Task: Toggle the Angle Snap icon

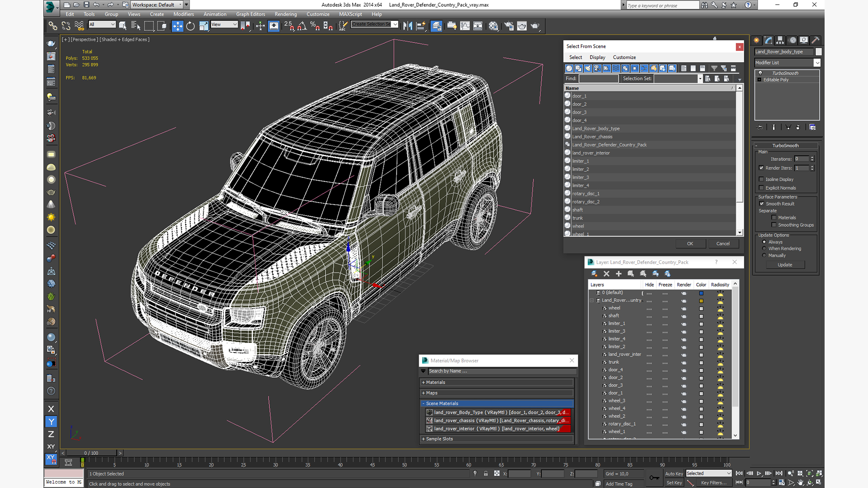Action: click(302, 26)
